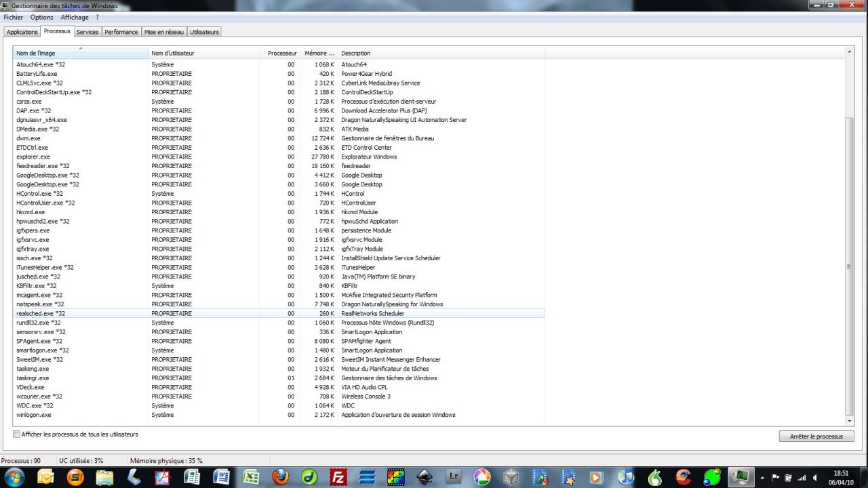The image size is (868, 488).
Task: Open the network signal tray icon
Action: tap(803, 477)
